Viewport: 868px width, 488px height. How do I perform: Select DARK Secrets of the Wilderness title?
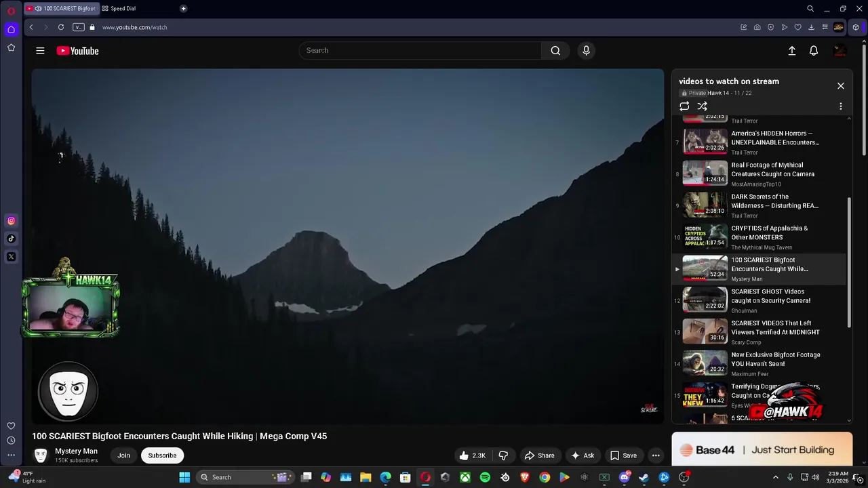[774, 201]
